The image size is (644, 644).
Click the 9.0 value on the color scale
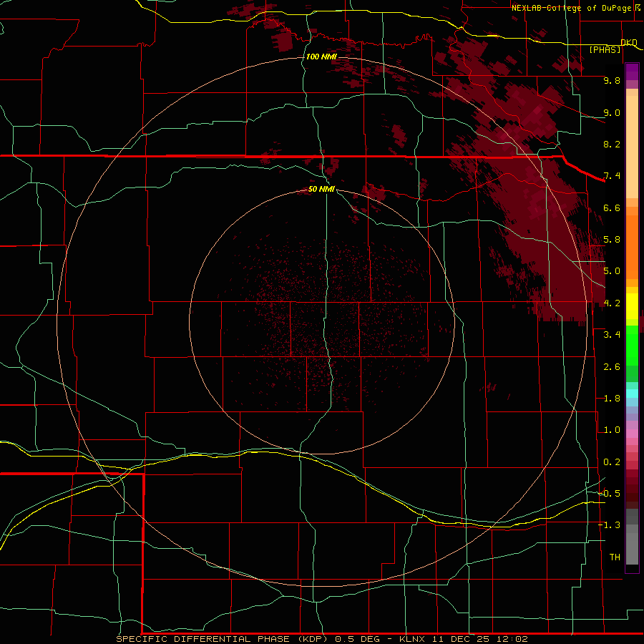612,112
